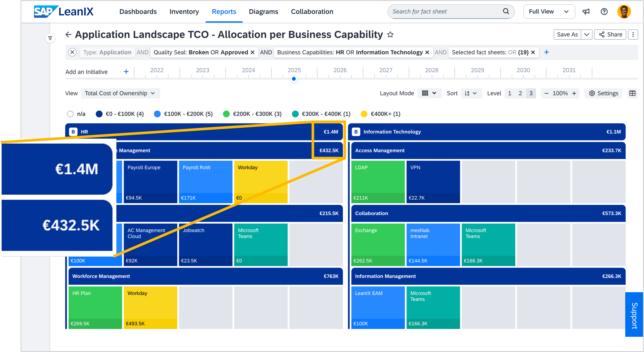Remove the Selected fact sheets filter
This screenshot has width=644, height=352.
tap(533, 52)
